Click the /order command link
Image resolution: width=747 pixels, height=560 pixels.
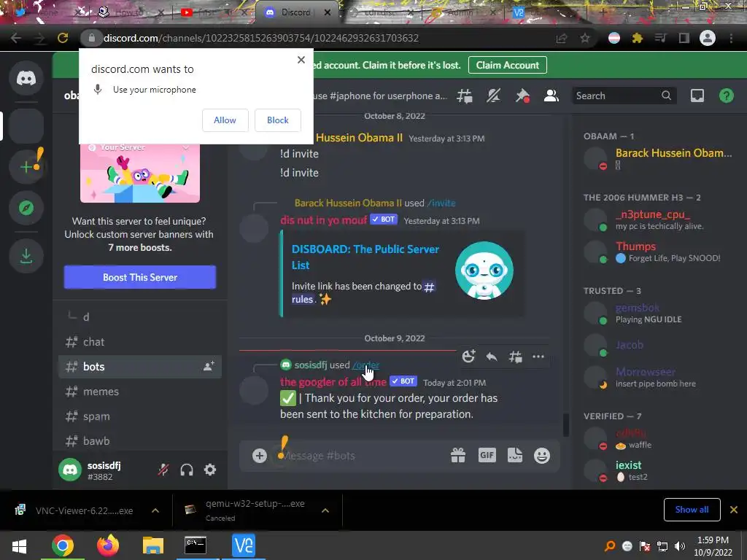click(x=366, y=365)
